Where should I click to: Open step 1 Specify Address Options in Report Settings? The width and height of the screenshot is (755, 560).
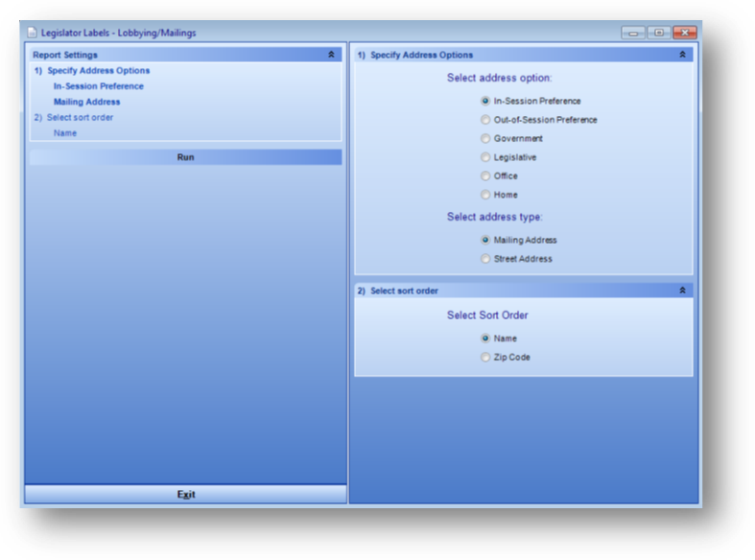point(92,71)
